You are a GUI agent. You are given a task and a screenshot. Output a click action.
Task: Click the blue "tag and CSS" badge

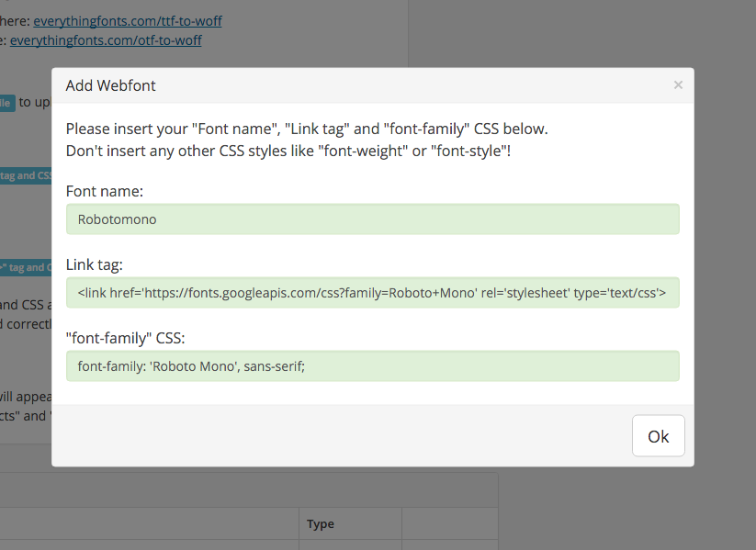coord(26,175)
